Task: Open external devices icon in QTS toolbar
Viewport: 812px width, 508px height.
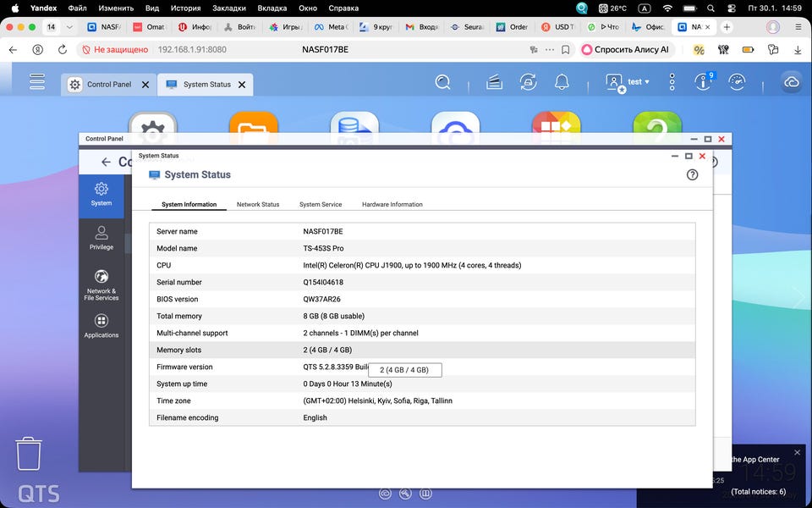Action: point(529,82)
